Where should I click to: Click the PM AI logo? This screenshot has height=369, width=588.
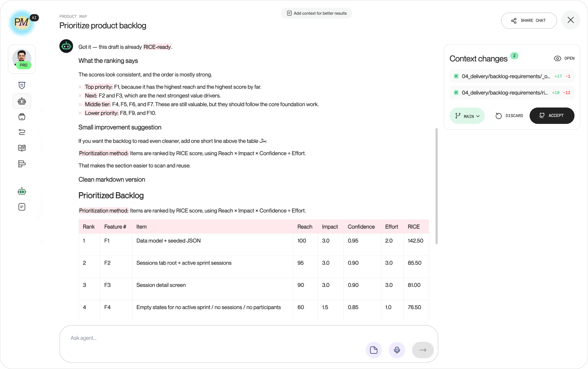(22, 22)
